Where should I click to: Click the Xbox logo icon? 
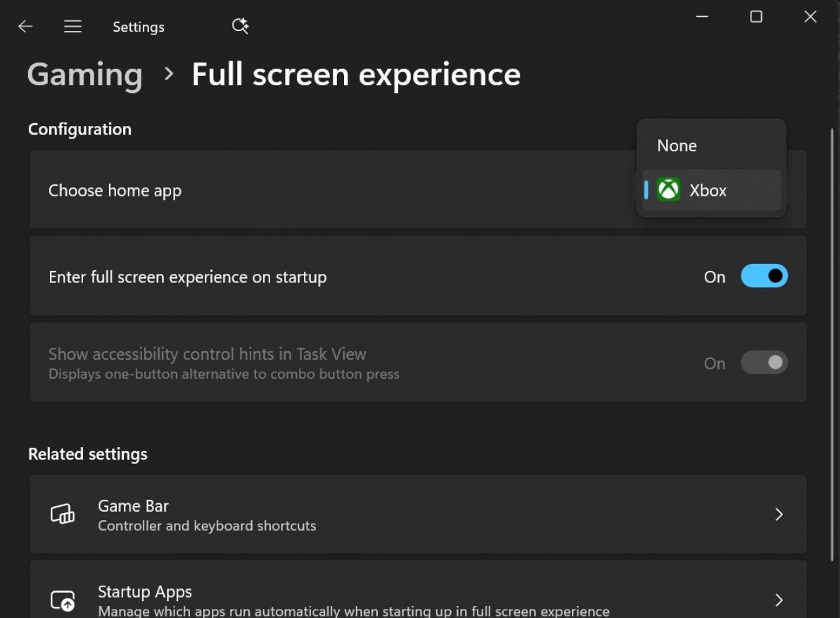[668, 190]
